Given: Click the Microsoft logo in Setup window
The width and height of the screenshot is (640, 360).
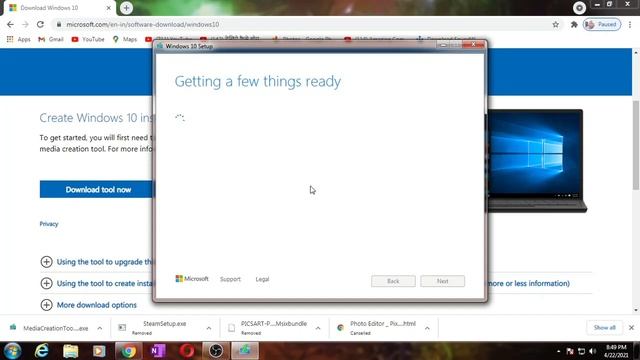Looking at the screenshot, I should tap(192, 279).
